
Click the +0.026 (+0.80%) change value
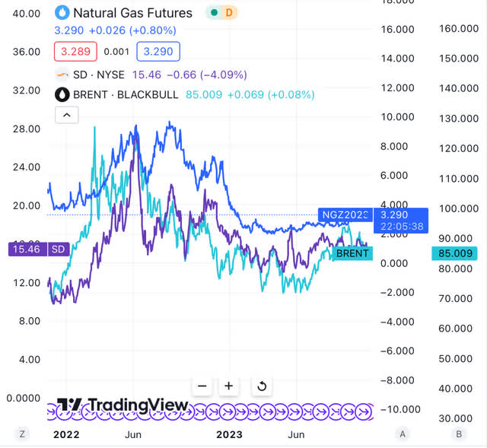point(132,30)
